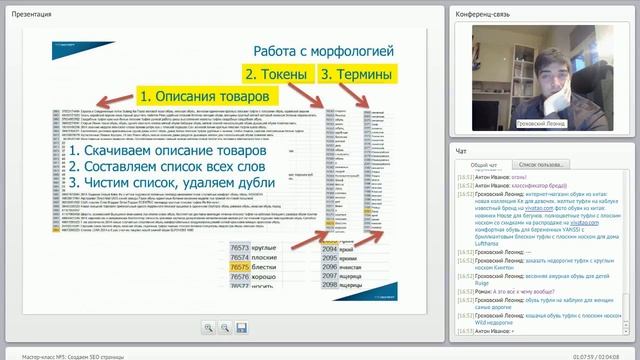Click the table row '76573 круглые'
640x360 pixels.
(254, 248)
